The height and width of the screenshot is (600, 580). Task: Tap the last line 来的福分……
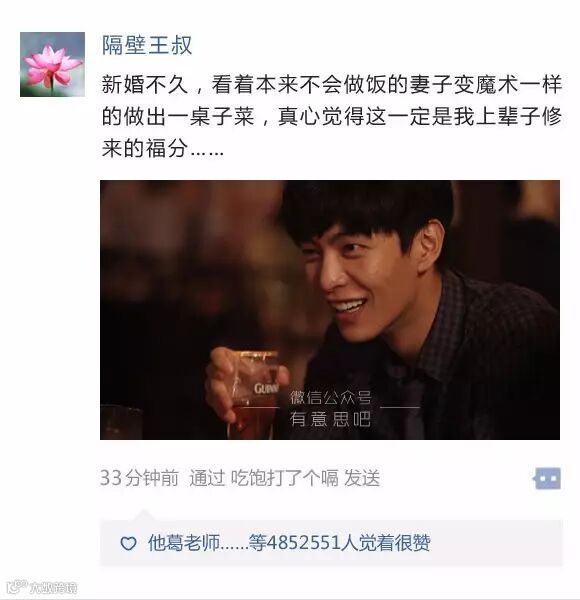pos(163,148)
